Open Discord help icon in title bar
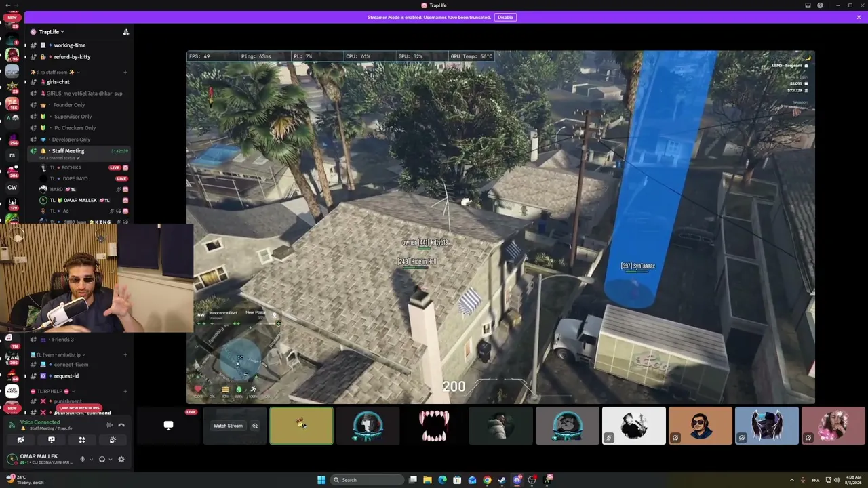The width and height of the screenshot is (868, 488). 820,5
